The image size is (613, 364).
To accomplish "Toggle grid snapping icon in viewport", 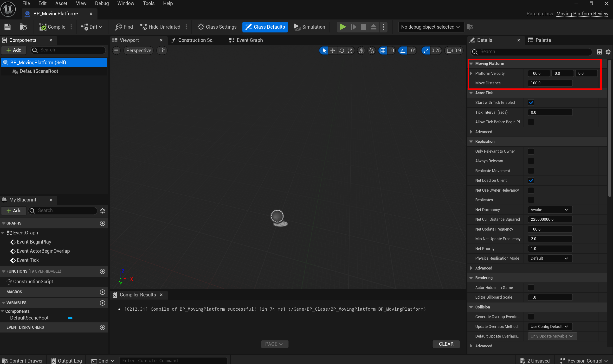I will pyautogui.click(x=383, y=50).
